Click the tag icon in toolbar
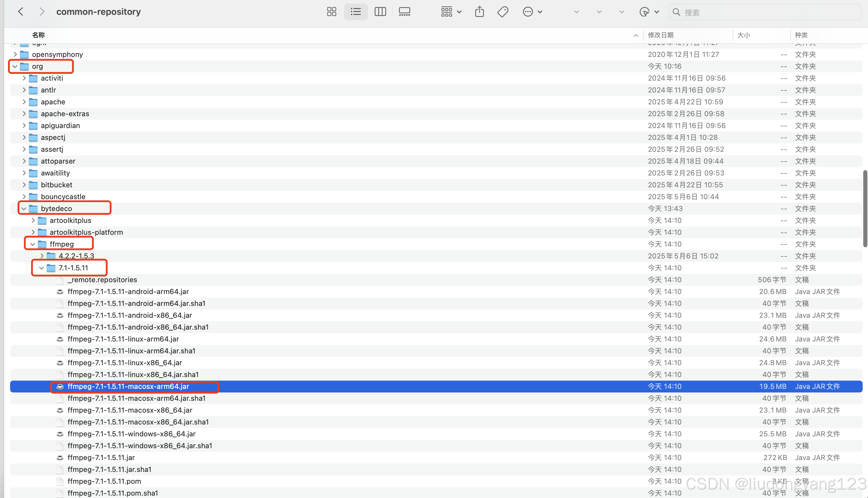 (503, 12)
